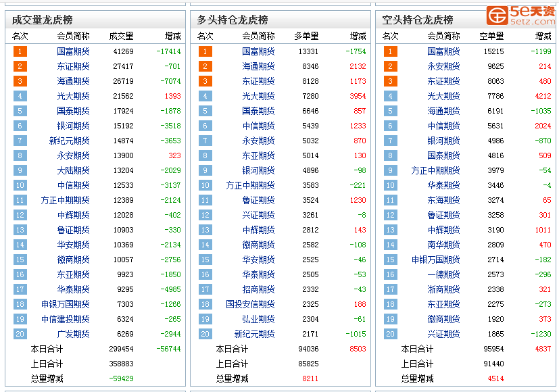Select long position value 13331
Viewport: 559px width, 392px height.
click(x=308, y=51)
